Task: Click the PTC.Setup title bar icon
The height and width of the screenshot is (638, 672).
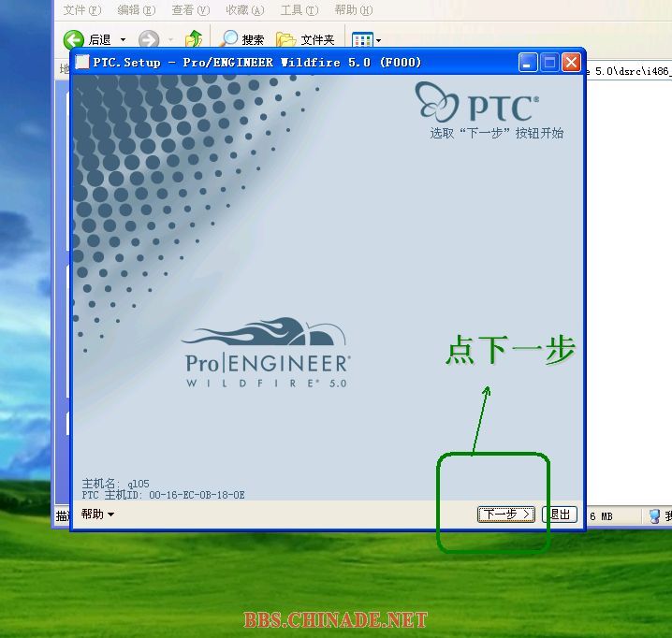Action: click(82, 63)
